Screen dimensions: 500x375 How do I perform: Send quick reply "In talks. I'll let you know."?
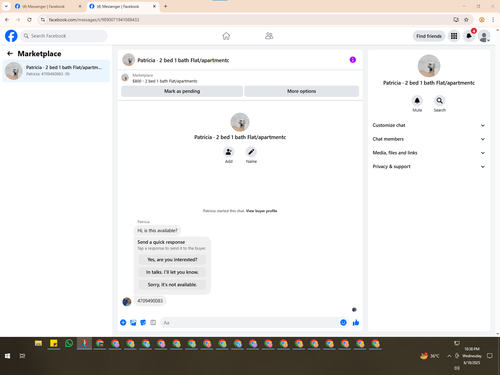coord(172,272)
